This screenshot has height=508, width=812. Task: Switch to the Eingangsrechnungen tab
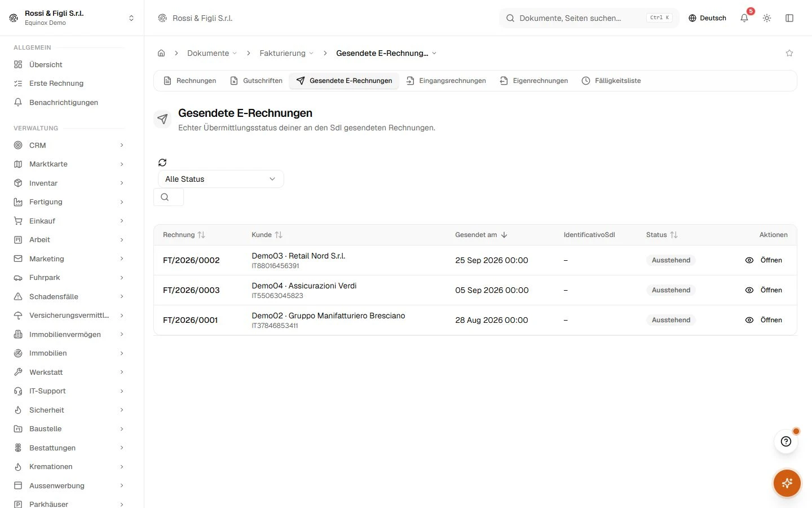446,81
